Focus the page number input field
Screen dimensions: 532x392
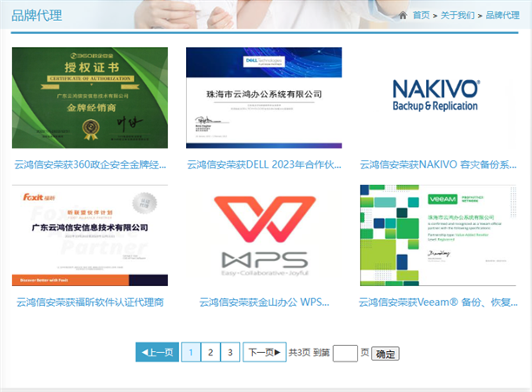click(345, 354)
